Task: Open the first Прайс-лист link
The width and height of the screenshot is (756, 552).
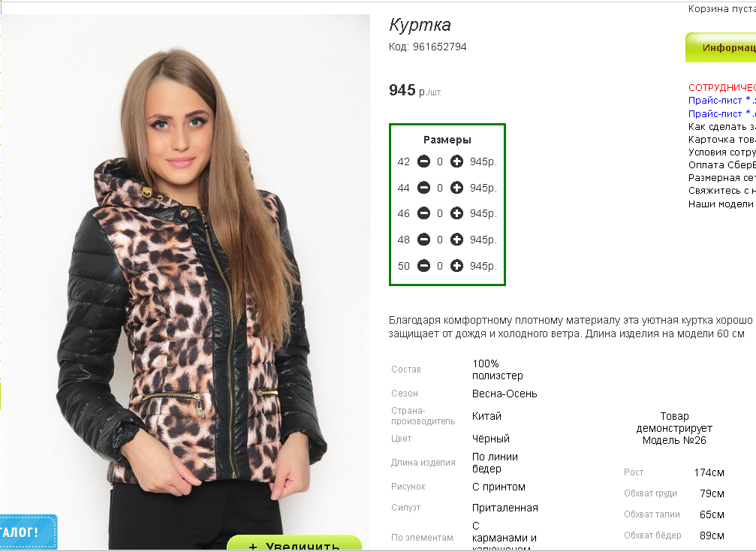Action: tap(721, 101)
